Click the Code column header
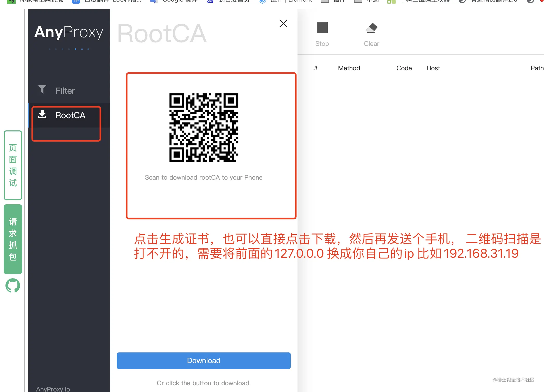The height and width of the screenshot is (392, 544). [x=404, y=68]
